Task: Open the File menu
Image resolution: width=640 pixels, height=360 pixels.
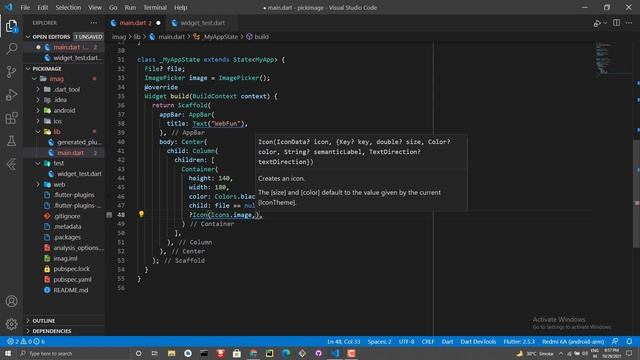Action: (x=25, y=7)
